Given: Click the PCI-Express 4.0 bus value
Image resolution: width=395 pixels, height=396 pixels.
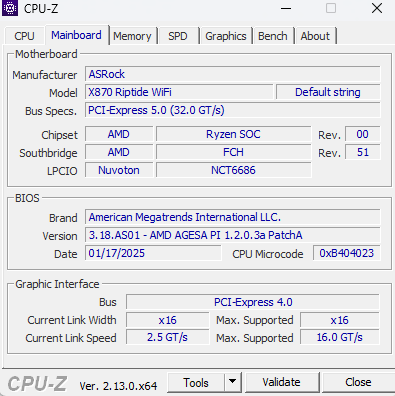Looking at the screenshot, I should click(253, 302).
